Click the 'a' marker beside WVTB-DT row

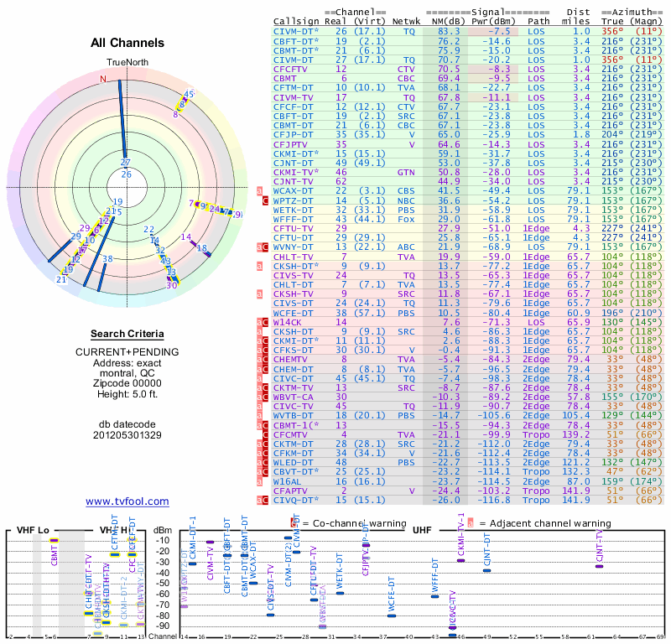pyautogui.click(x=259, y=416)
